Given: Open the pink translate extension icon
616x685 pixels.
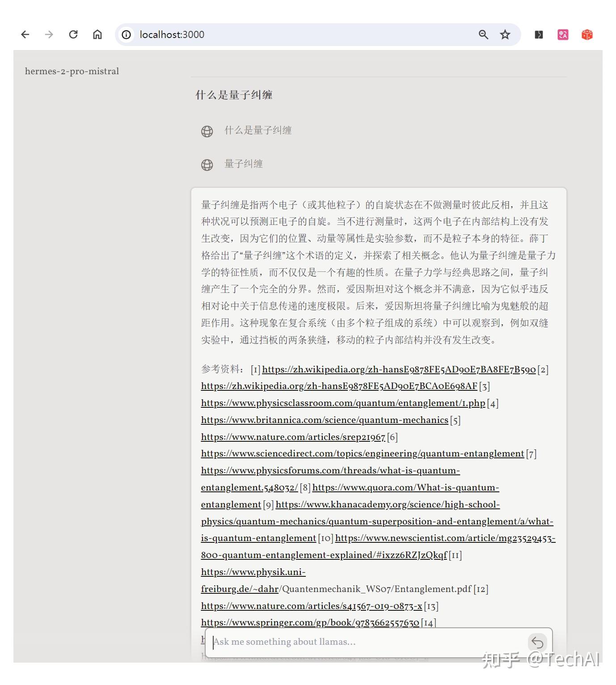Looking at the screenshot, I should (563, 34).
